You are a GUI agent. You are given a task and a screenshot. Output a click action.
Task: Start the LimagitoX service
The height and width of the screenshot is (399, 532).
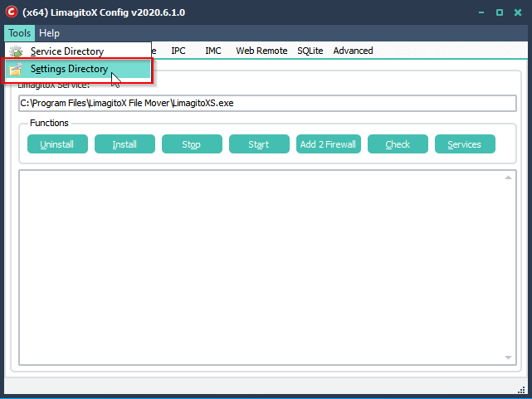point(259,144)
